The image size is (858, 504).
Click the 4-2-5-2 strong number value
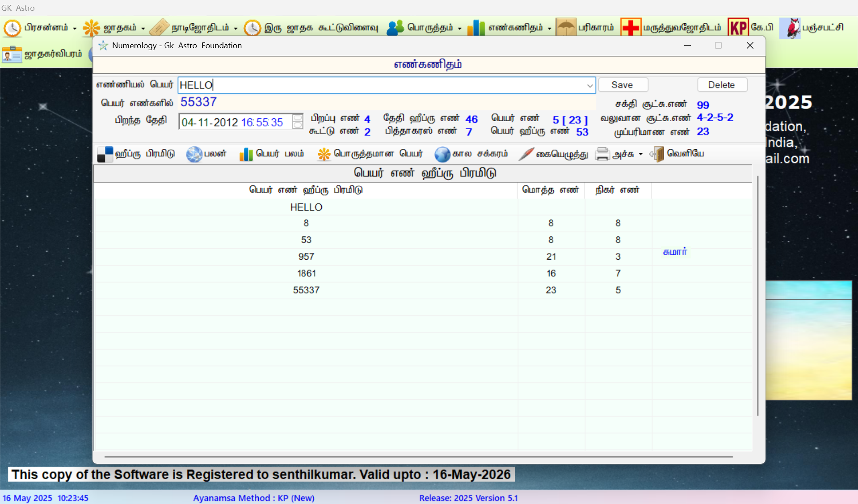click(x=715, y=118)
